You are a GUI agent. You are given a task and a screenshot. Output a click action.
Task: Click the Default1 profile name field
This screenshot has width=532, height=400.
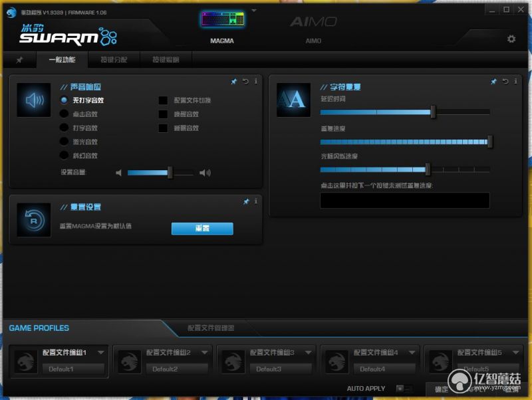click(73, 369)
